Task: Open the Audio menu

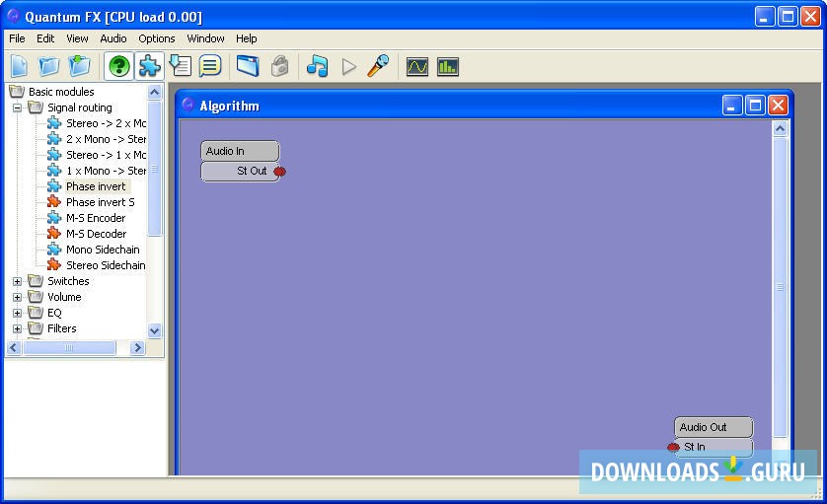Action: point(113,38)
